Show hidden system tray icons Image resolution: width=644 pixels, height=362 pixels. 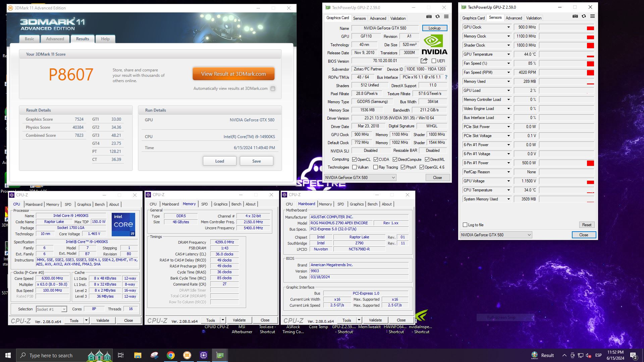564,355
